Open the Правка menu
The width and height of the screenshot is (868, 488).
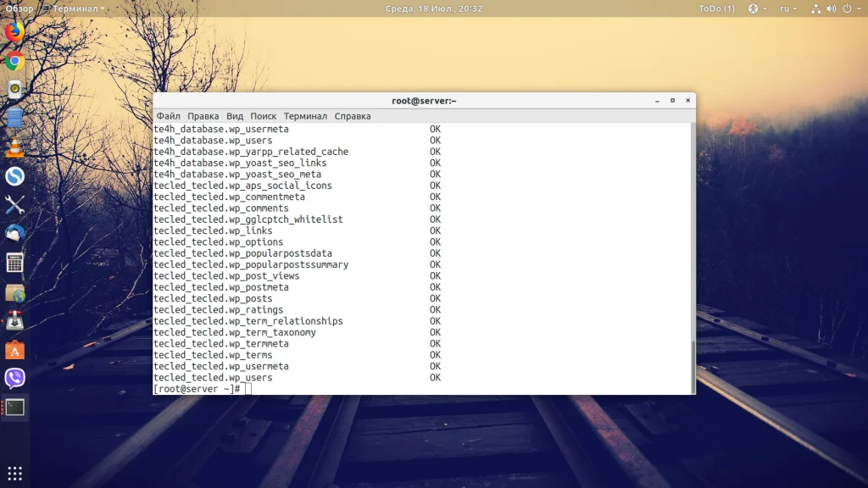pos(203,116)
